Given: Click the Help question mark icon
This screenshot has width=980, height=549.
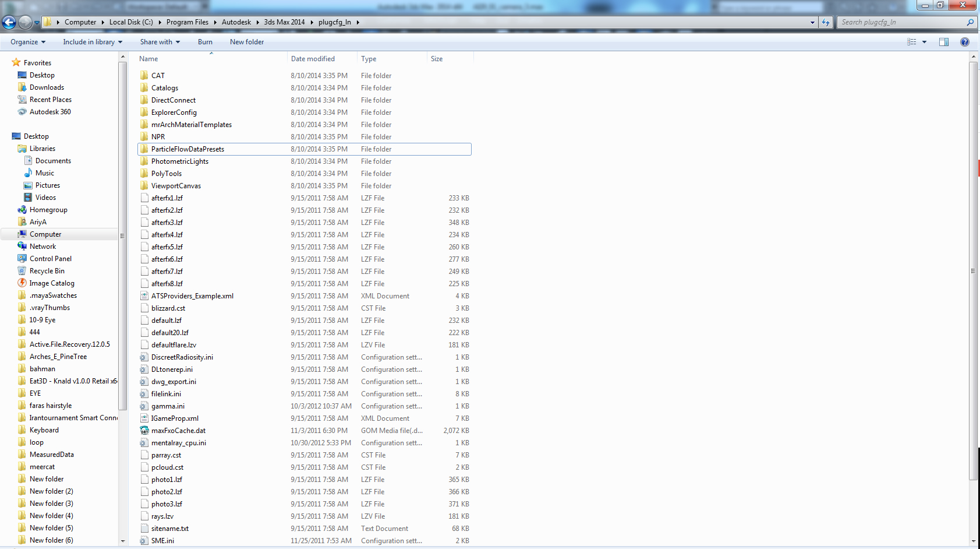Looking at the screenshot, I should coord(964,42).
